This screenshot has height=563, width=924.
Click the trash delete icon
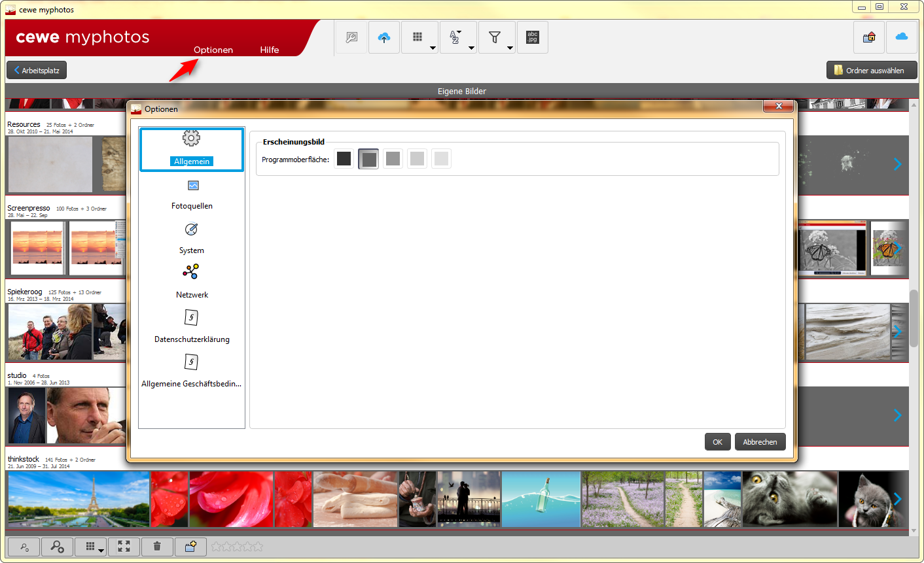157,547
